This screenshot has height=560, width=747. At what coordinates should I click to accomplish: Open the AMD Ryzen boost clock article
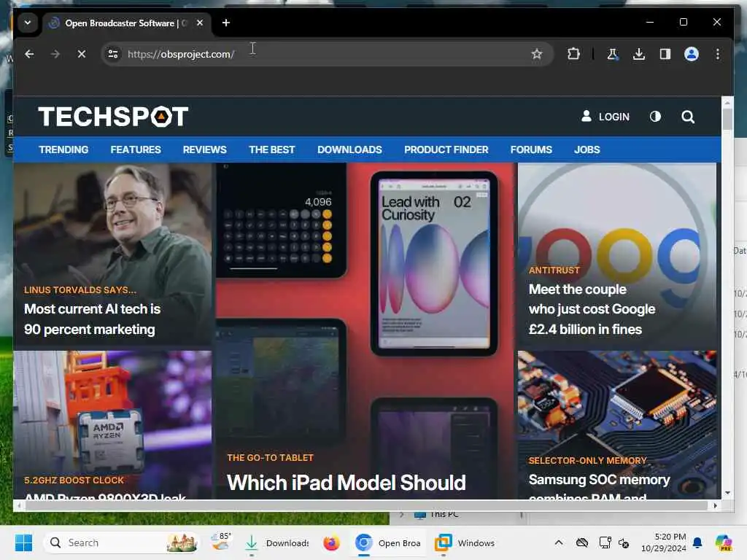105,497
